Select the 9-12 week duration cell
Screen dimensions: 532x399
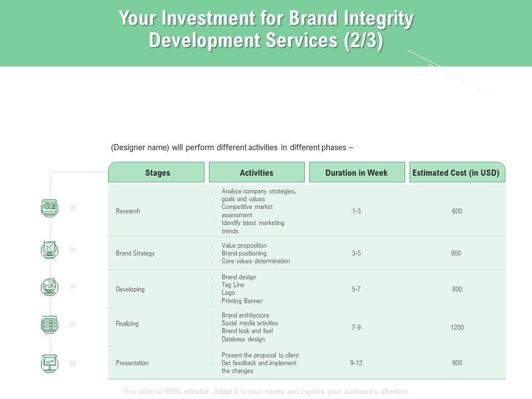pyautogui.click(x=356, y=363)
